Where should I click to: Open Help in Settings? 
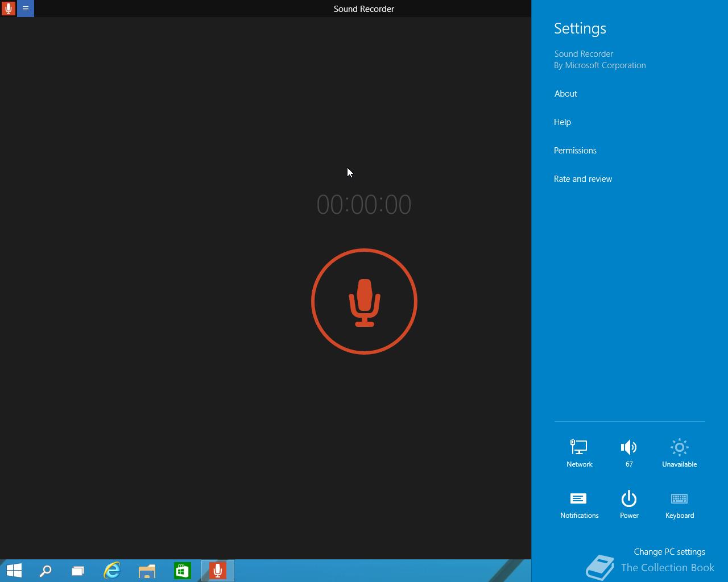coord(562,122)
